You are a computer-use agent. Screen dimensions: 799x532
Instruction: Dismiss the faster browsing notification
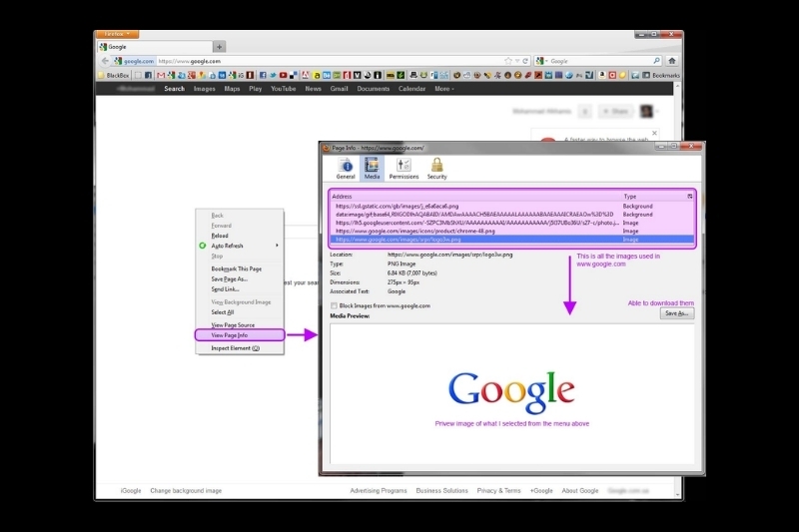[x=654, y=133]
